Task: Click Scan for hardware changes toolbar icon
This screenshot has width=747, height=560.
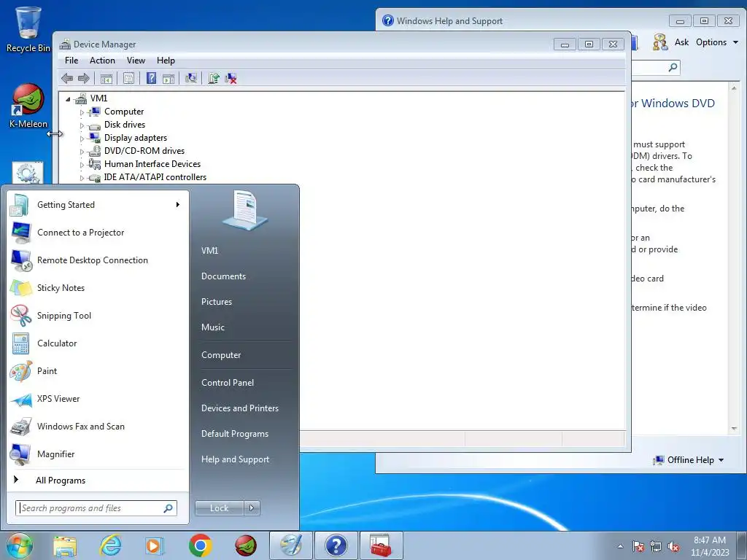Action: [191, 78]
